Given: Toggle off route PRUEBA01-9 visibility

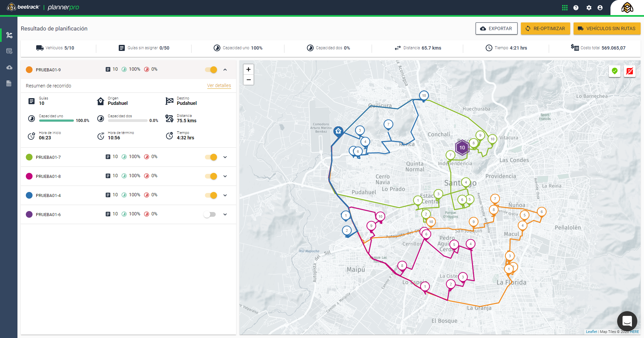Looking at the screenshot, I should pos(211,70).
